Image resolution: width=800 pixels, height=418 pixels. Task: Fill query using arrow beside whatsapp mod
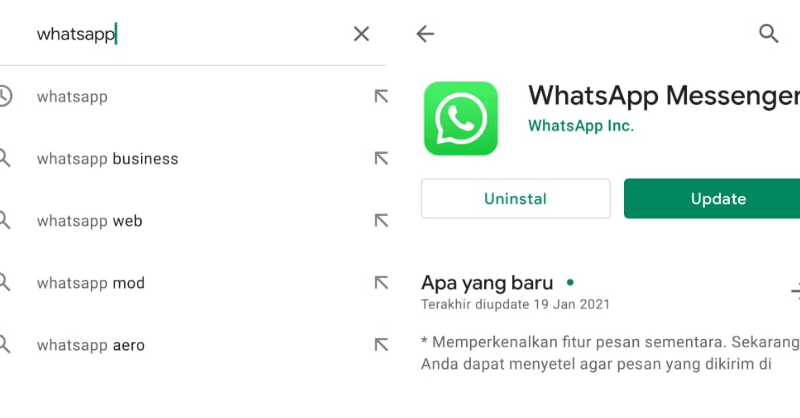381,283
